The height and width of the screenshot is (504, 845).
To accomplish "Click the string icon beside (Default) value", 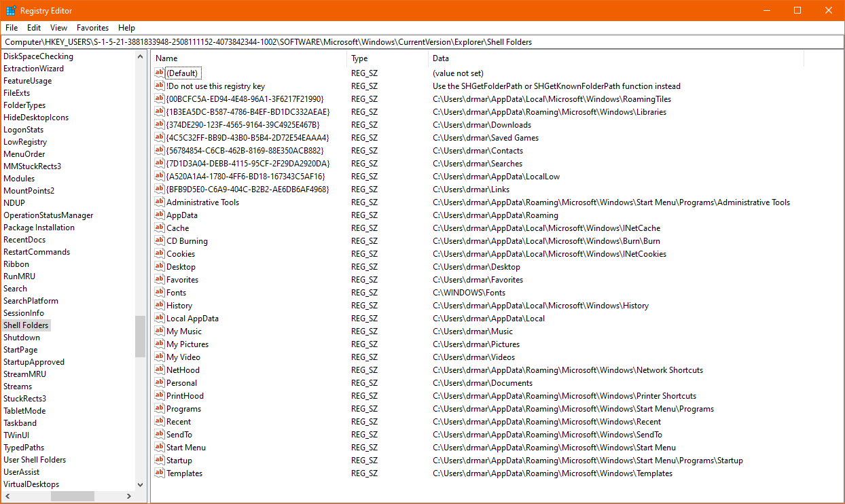I will 160,73.
